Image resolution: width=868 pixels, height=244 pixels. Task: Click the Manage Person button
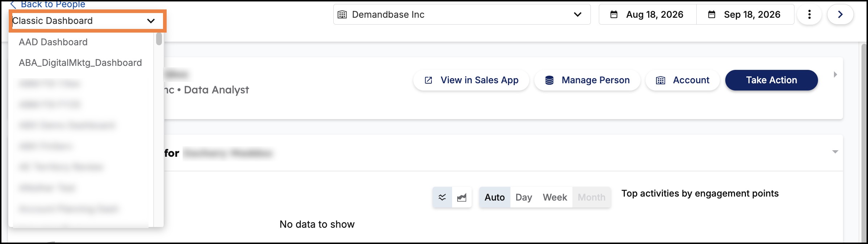point(587,80)
